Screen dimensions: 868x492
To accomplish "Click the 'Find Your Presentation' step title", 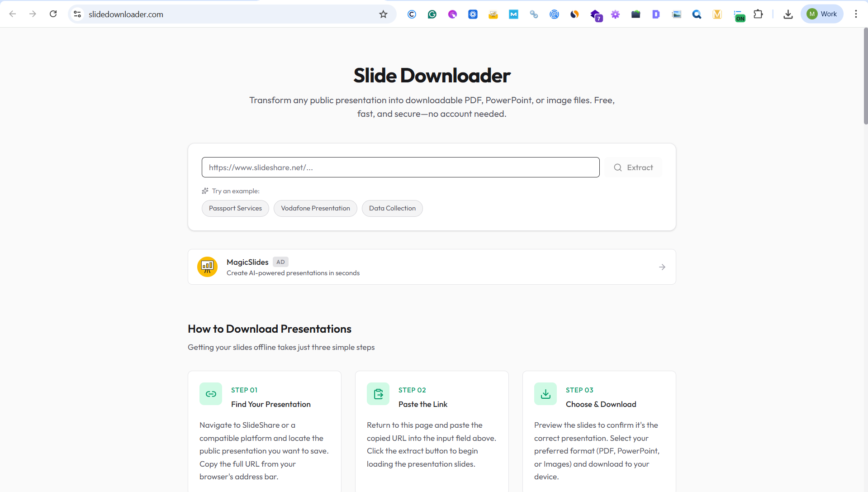I will (x=270, y=404).
